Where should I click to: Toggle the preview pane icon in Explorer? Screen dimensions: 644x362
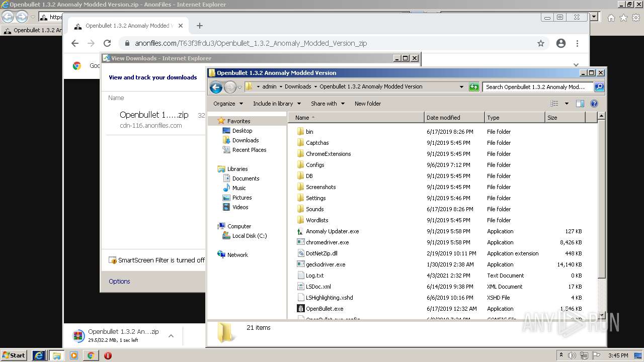pyautogui.click(x=580, y=104)
